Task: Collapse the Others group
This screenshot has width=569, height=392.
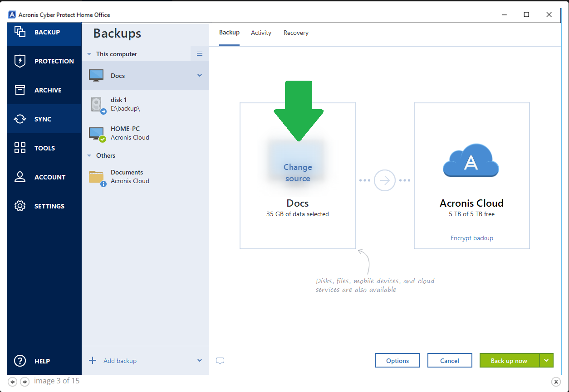Action: click(89, 155)
